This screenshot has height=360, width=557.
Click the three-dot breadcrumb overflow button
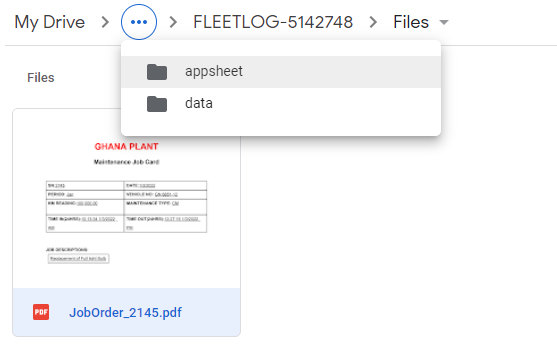tap(139, 22)
